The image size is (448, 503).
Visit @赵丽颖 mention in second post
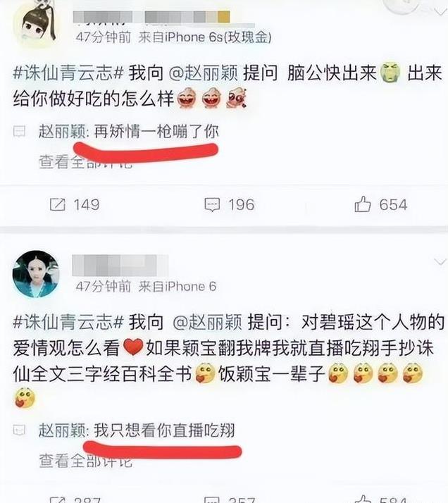(x=207, y=322)
